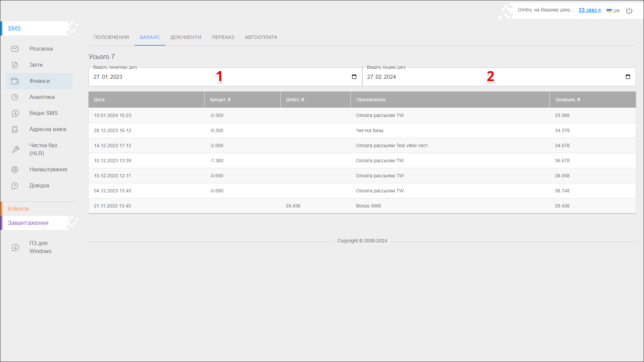Click the Адресна книга icon
This screenshot has height=362, width=644.
click(15, 129)
